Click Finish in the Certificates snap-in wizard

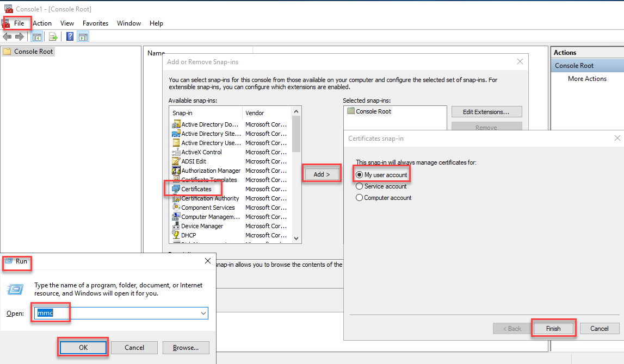[x=553, y=329]
